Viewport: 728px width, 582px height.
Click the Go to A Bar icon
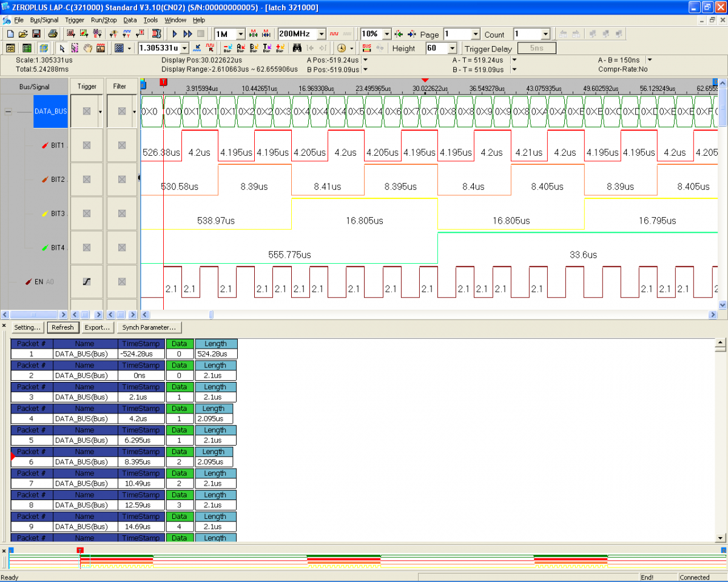pos(241,48)
